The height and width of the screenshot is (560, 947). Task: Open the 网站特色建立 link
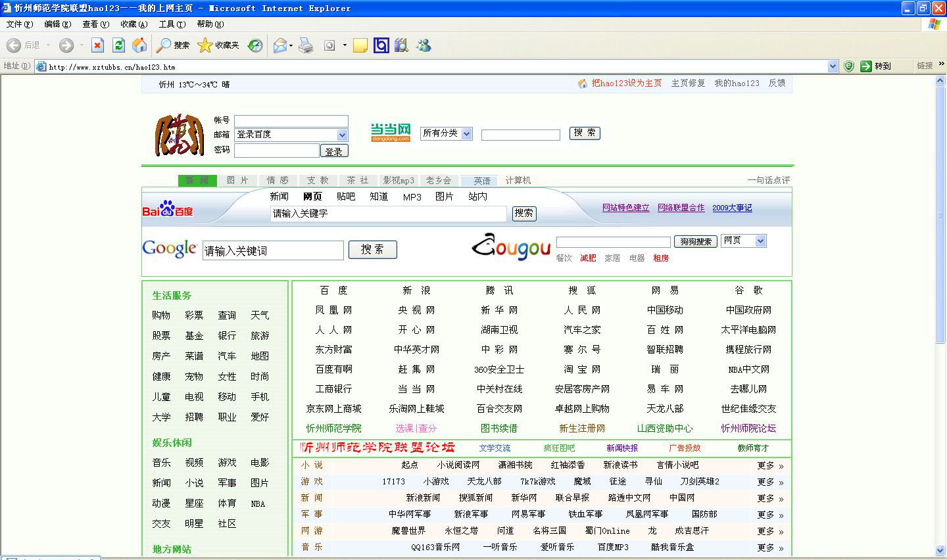point(625,208)
